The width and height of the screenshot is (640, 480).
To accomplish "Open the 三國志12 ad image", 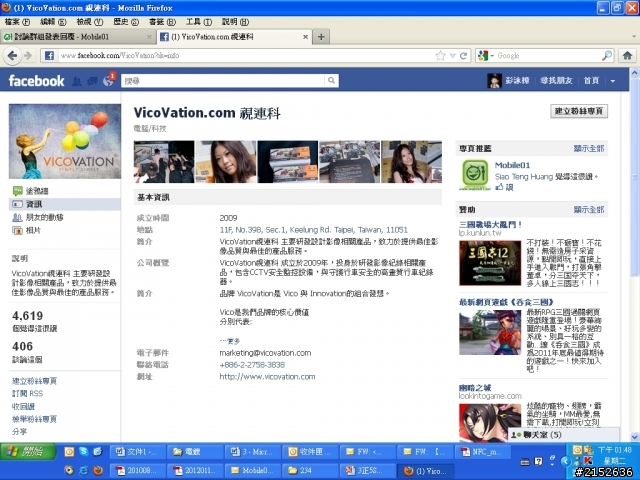I will (490, 263).
